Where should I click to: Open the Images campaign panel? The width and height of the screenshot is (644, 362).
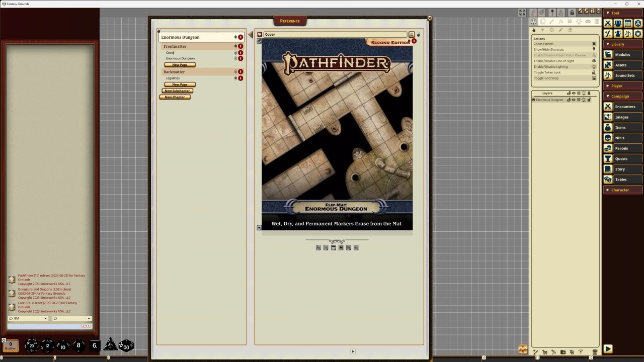(623, 117)
